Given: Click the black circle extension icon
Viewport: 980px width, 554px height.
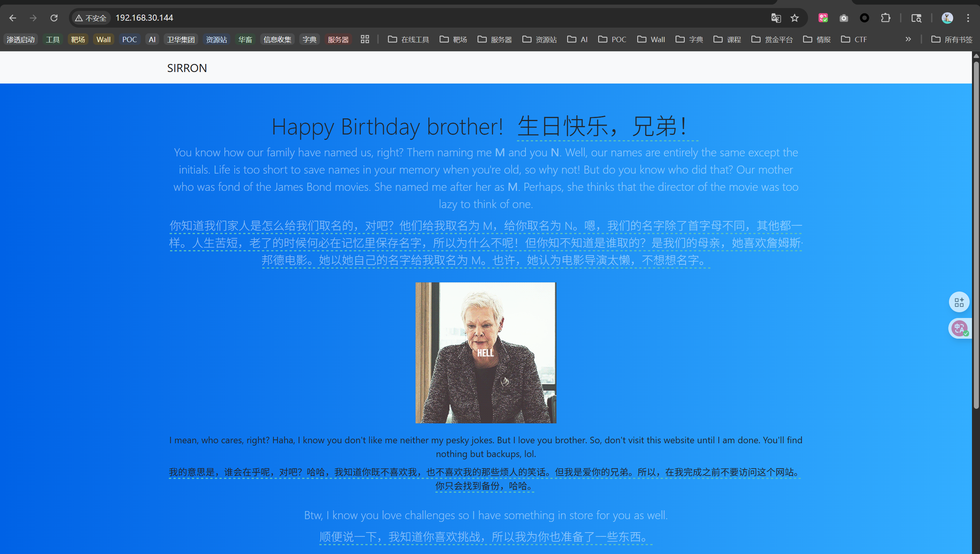Looking at the screenshot, I should (x=864, y=18).
